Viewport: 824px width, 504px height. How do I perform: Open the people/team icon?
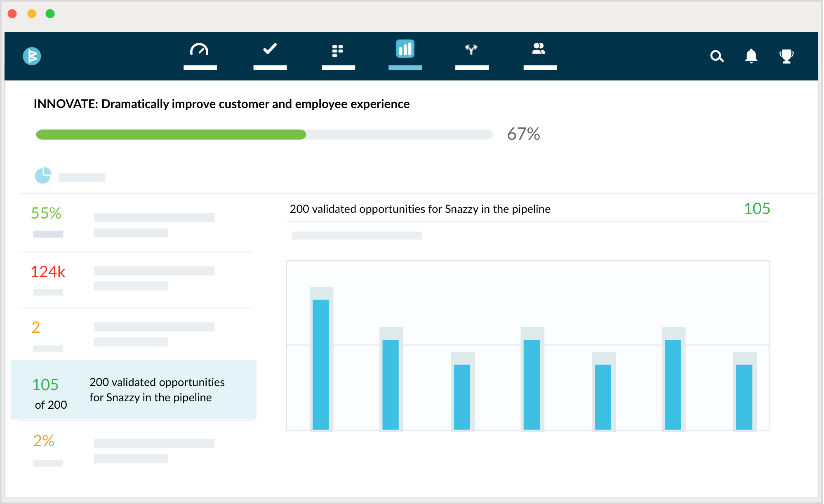coord(539,49)
